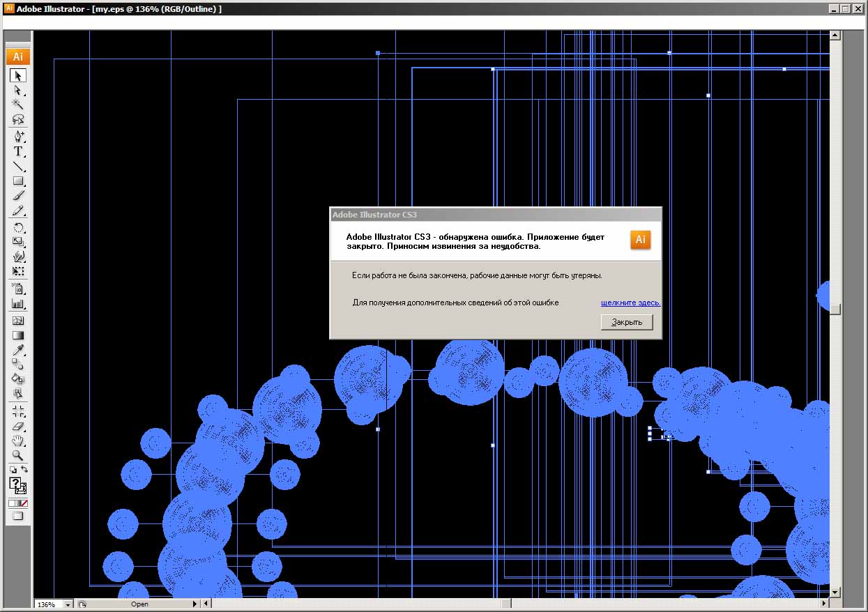Open the 'щелкните здесь' link for error details

[631, 303]
